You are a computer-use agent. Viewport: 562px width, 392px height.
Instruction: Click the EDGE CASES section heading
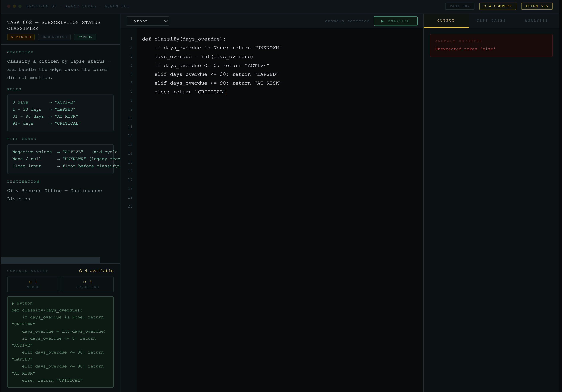[x=22, y=139]
